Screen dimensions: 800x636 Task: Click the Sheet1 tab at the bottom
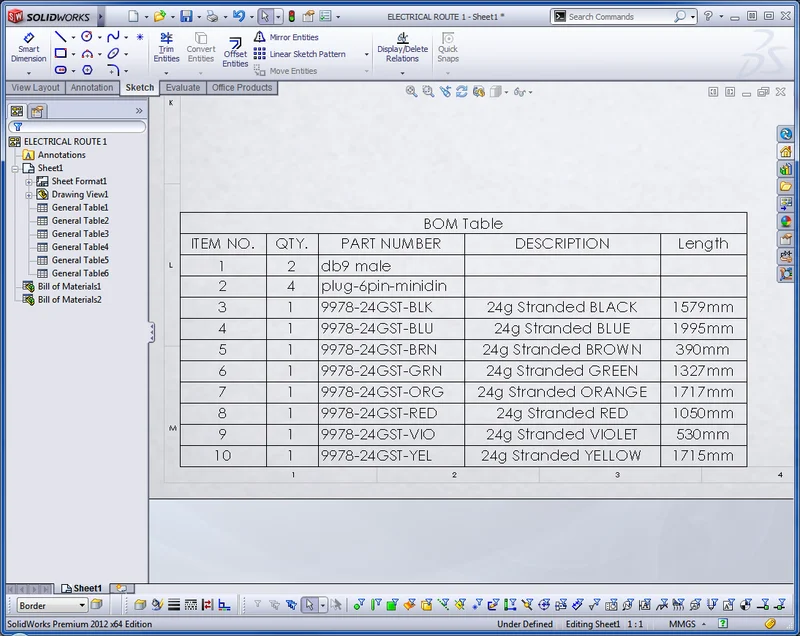pos(86,588)
